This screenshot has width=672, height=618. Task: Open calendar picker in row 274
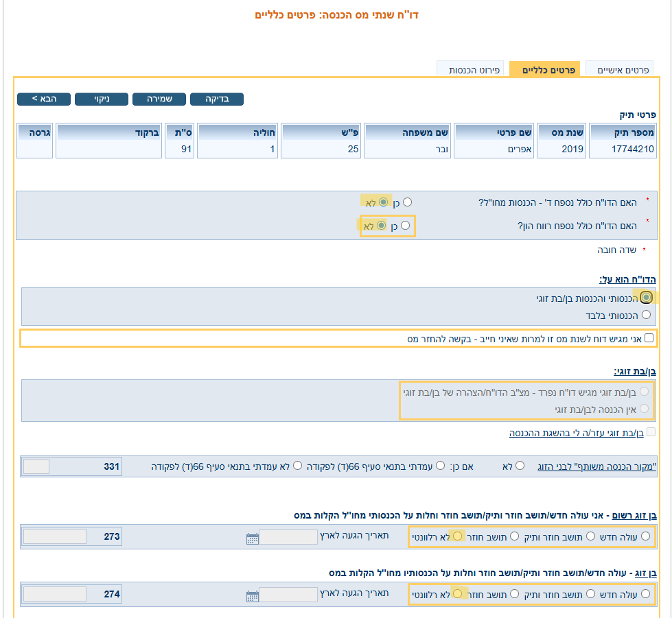coord(253,596)
